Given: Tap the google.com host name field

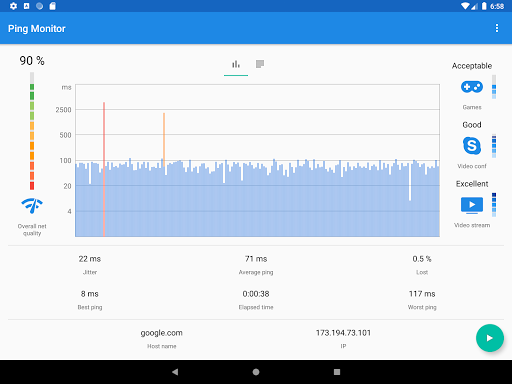Looking at the screenshot, I should [x=161, y=333].
